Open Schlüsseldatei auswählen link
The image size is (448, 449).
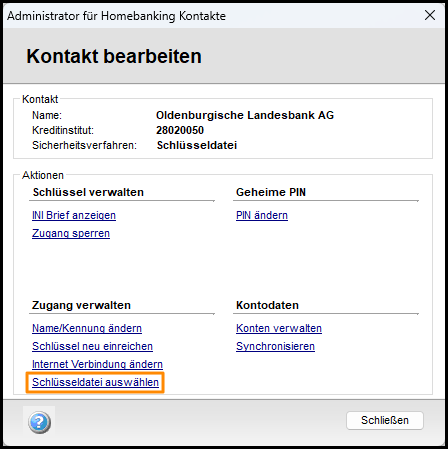pyautogui.click(x=95, y=382)
